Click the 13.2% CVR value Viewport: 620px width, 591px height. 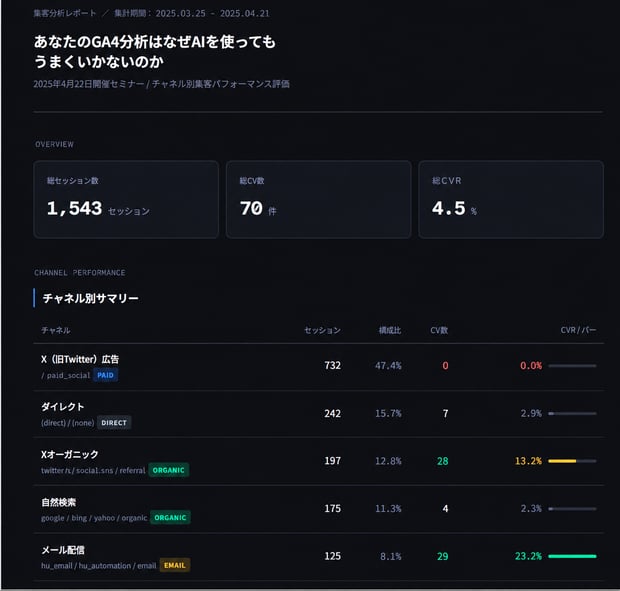[528, 461]
